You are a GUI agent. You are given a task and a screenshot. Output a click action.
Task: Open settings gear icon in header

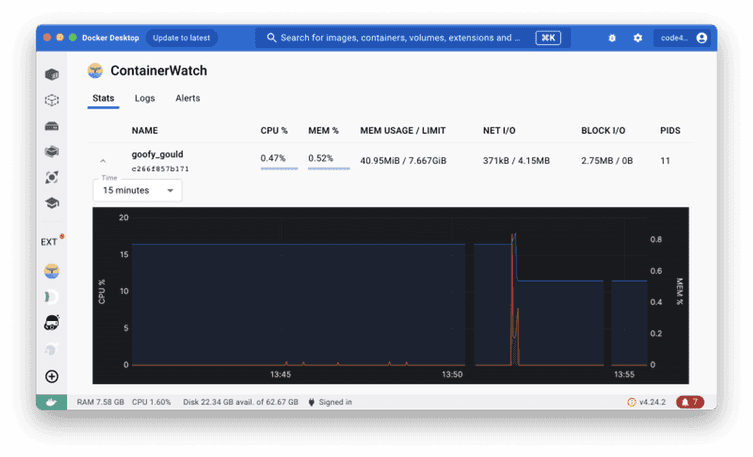click(638, 38)
